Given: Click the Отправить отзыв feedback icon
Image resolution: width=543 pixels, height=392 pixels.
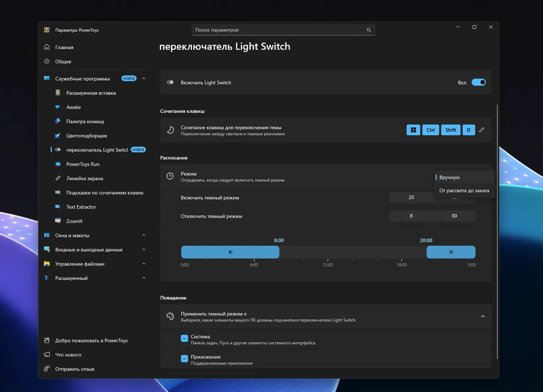Looking at the screenshot, I should (47, 369).
